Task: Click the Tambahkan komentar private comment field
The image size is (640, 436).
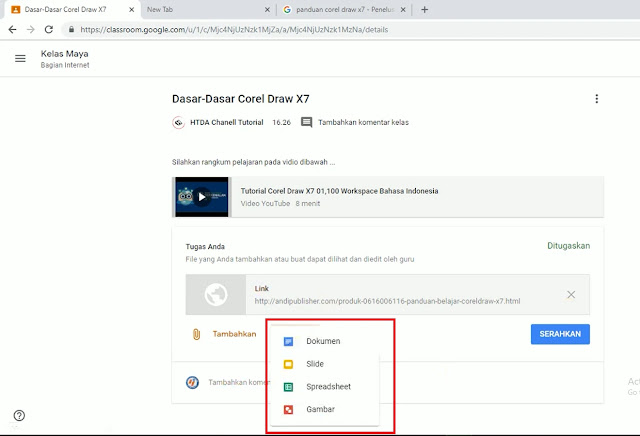Action: tap(239, 383)
